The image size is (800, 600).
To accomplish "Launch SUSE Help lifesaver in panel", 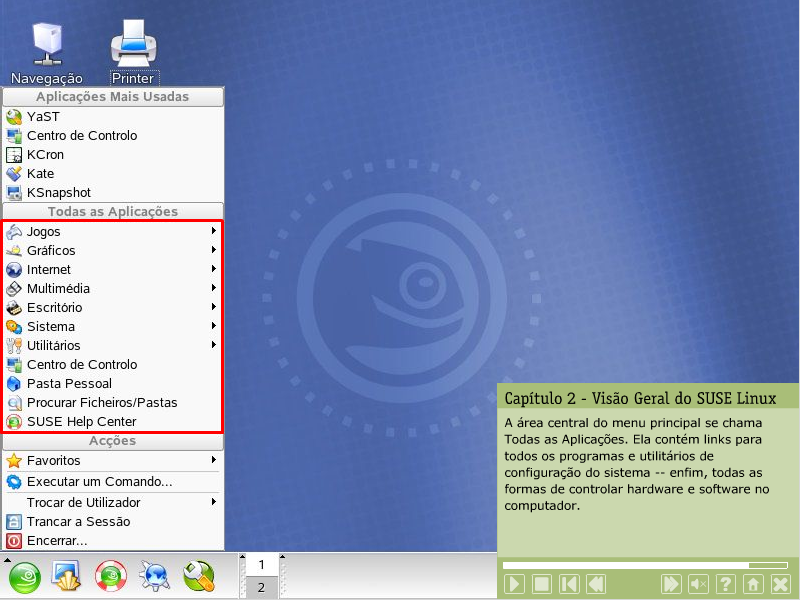I will click(x=110, y=576).
